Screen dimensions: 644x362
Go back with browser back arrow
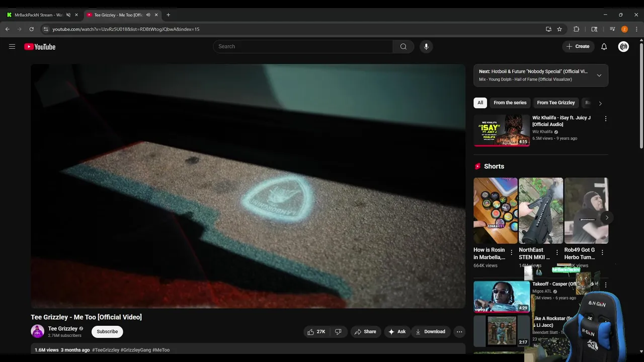coord(8,29)
